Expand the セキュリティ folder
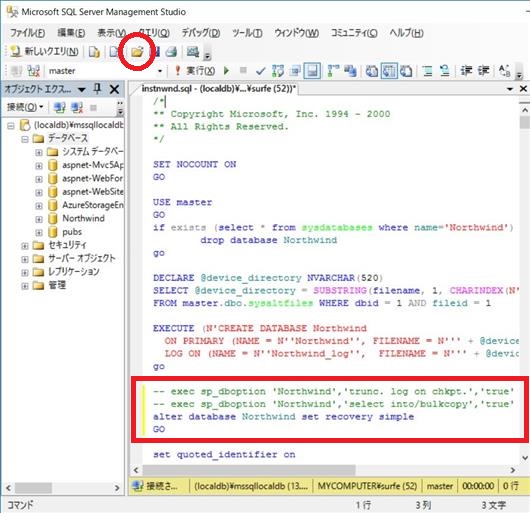The height and width of the screenshot is (513, 530). click(x=25, y=246)
